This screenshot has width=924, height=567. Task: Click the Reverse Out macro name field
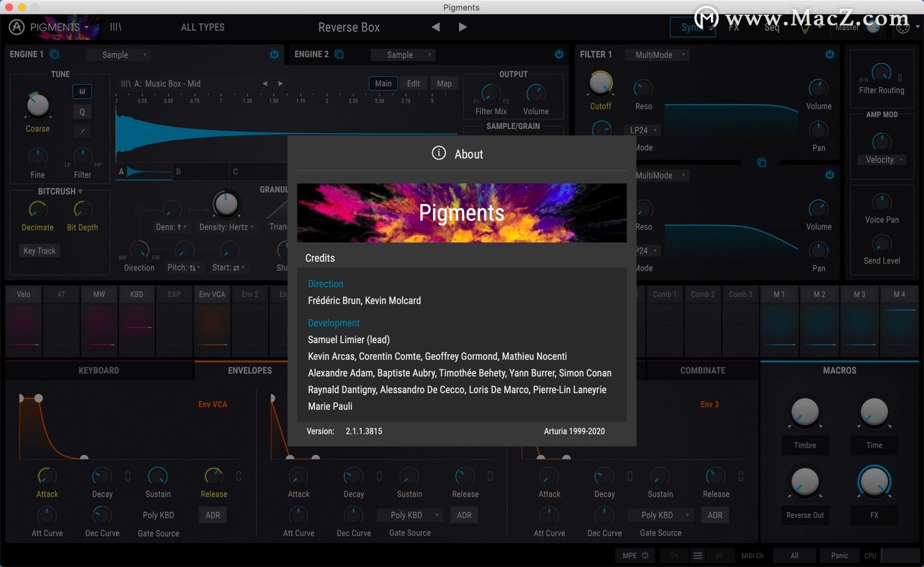(x=805, y=515)
